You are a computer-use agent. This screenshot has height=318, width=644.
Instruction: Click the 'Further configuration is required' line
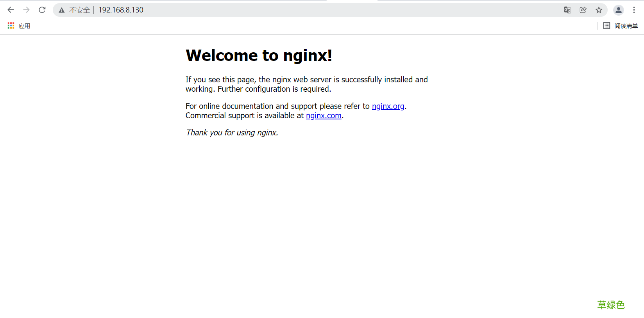(274, 89)
